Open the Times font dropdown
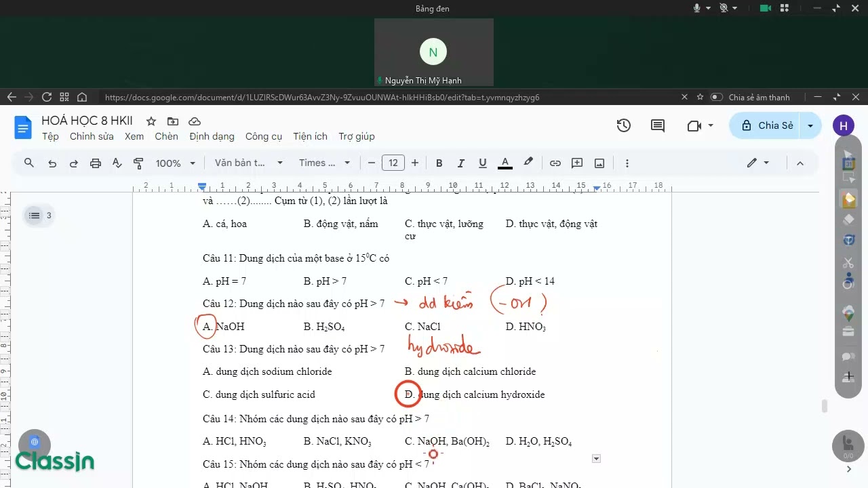This screenshot has height=488, width=868. (x=325, y=163)
